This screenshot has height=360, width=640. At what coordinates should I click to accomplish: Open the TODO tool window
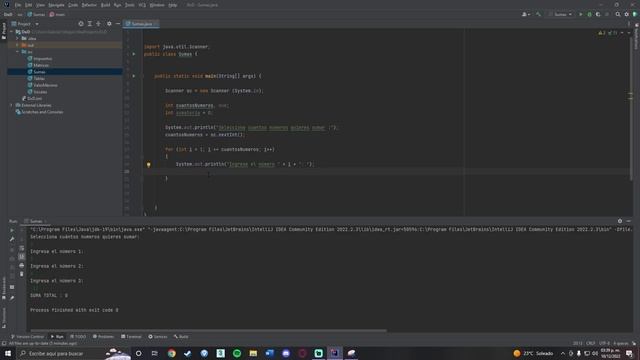coord(78,337)
